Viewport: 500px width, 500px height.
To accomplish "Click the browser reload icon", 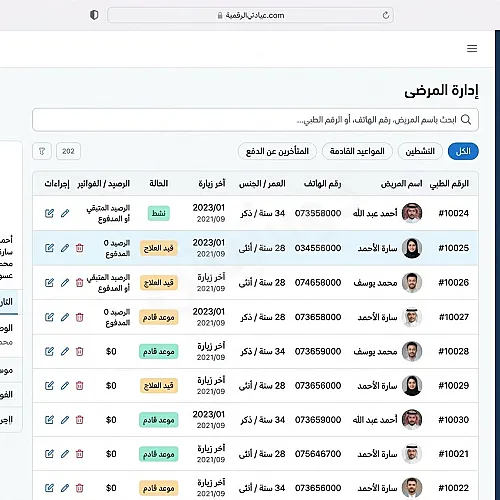I will pos(386,15).
